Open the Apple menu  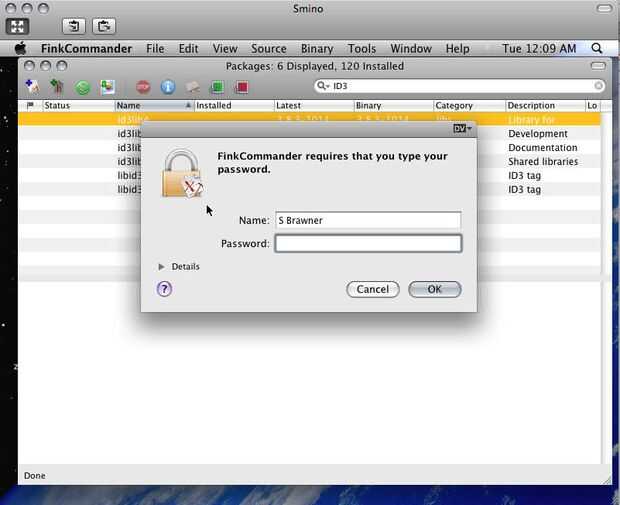(21, 49)
